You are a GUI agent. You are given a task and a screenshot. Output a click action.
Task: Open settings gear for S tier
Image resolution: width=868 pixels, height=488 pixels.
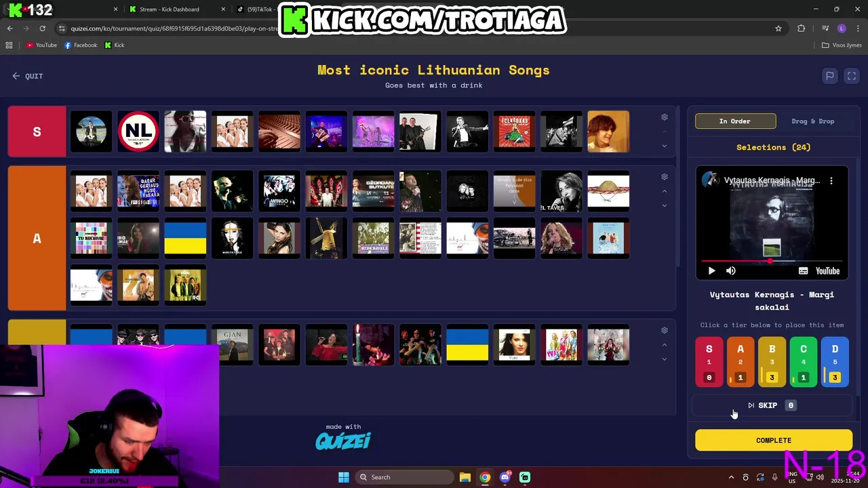click(665, 117)
